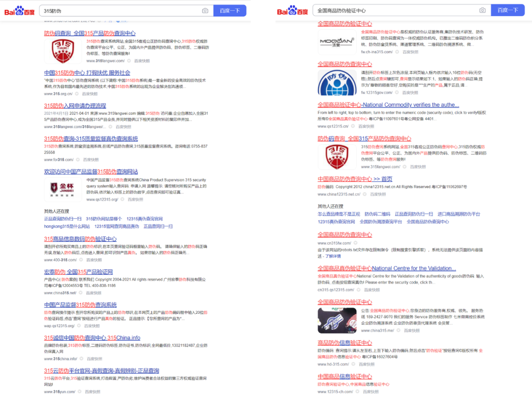
Task: Search related query 防伪码二维码
Action: (x=377, y=214)
